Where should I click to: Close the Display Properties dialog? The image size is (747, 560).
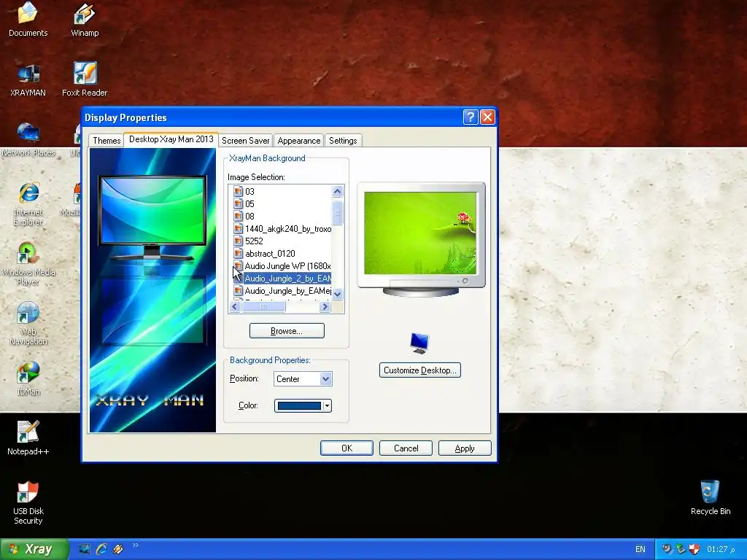487,117
